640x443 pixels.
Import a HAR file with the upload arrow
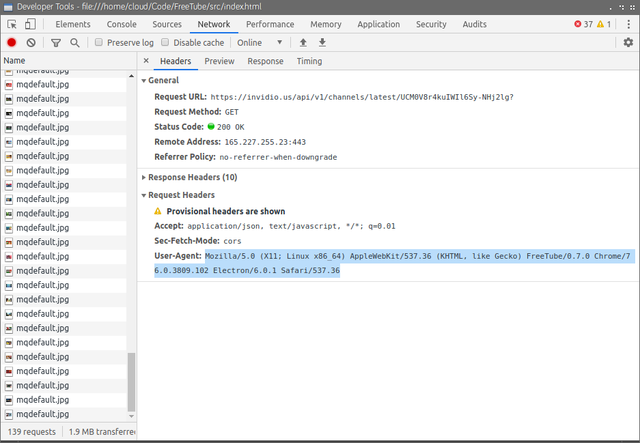point(303,42)
